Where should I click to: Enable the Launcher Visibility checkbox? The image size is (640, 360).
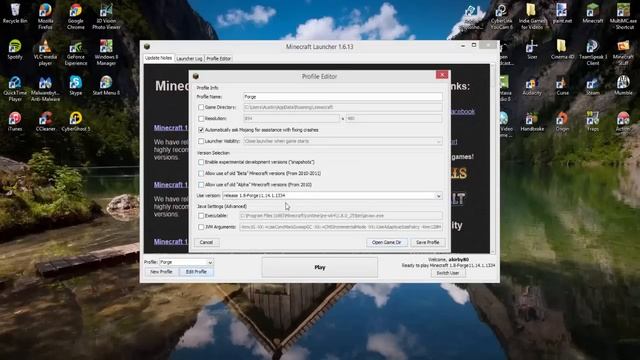(x=201, y=141)
